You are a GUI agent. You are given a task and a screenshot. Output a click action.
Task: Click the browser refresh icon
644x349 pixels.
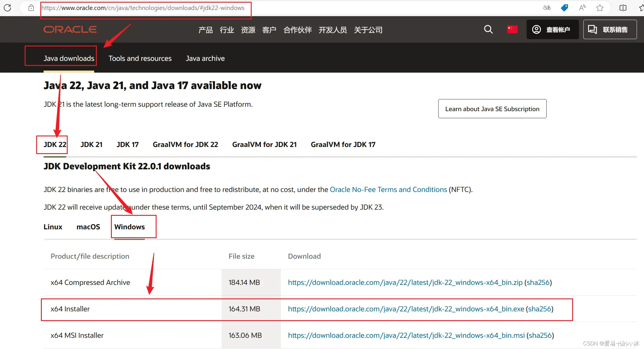point(7,8)
